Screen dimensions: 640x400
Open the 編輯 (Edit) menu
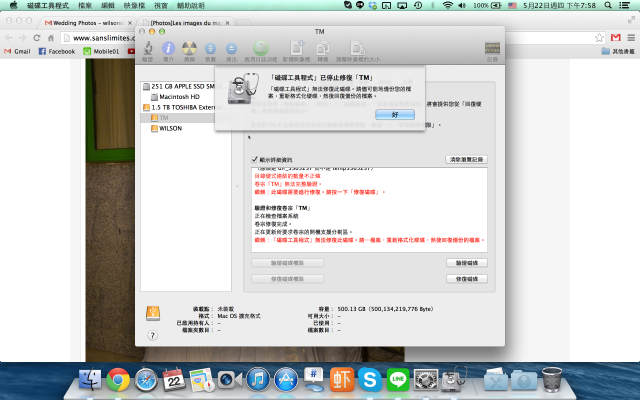[108, 5]
